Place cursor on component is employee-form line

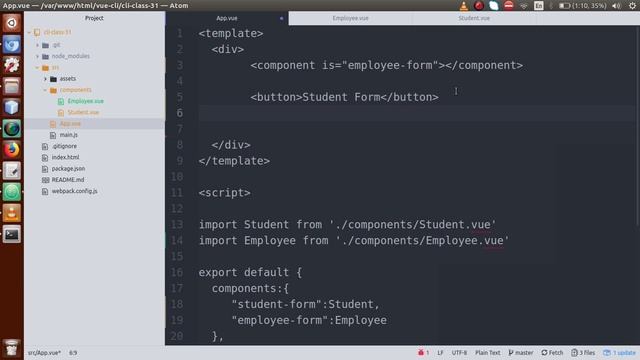pyautogui.click(x=387, y=65)
